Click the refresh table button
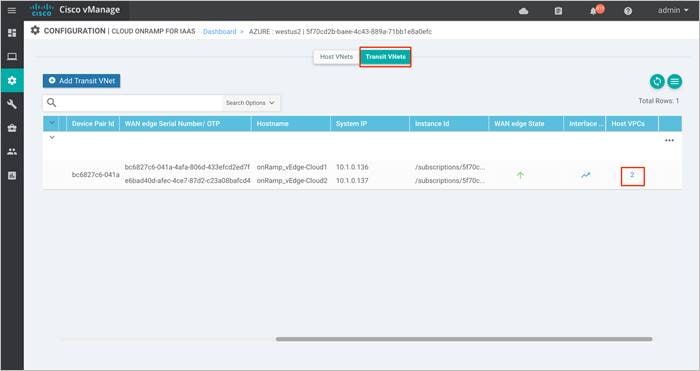The width and height of the screenshot is (700, 371). [657, 81]
